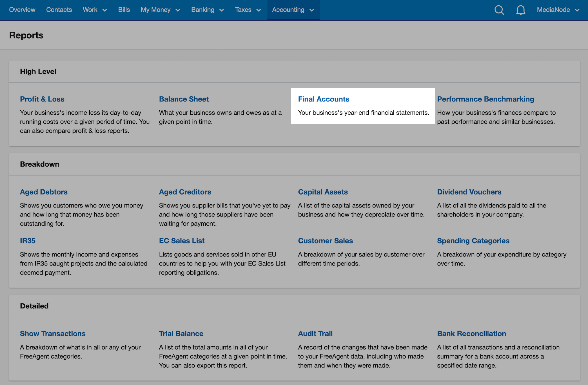Open the My Money dropdown
Screen dimensions: 588x385
160,10
